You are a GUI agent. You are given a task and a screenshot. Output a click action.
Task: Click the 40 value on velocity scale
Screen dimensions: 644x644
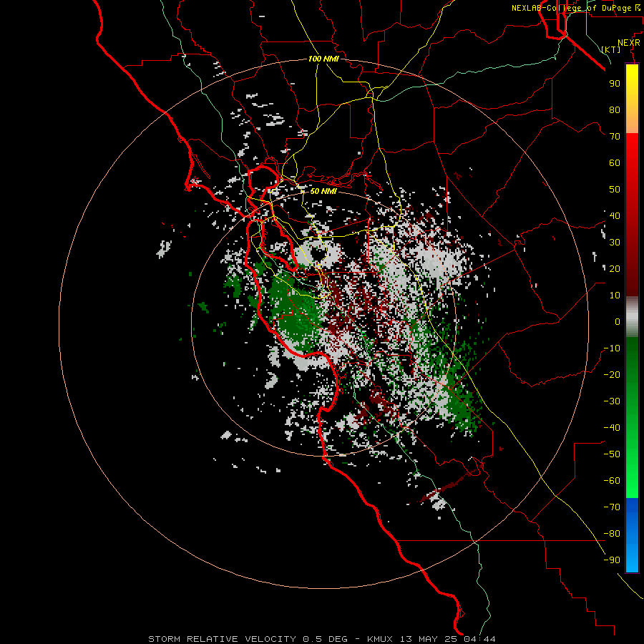click(615, 216)
